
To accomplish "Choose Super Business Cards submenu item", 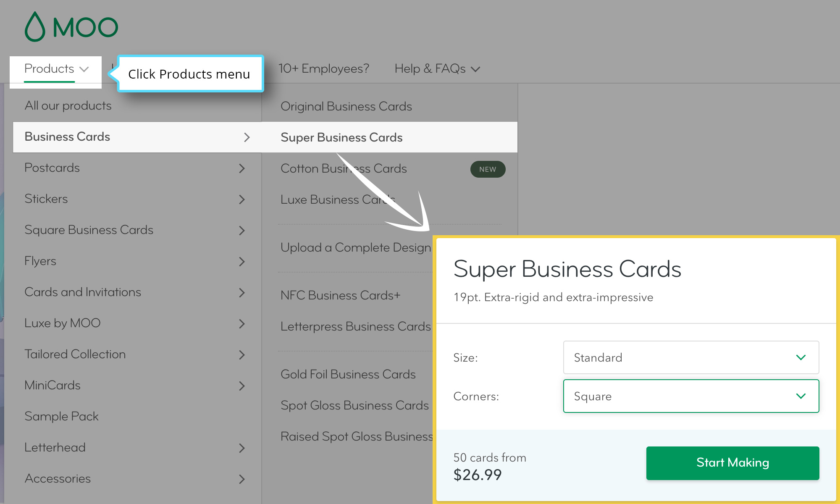I will (x=341, y=137).
